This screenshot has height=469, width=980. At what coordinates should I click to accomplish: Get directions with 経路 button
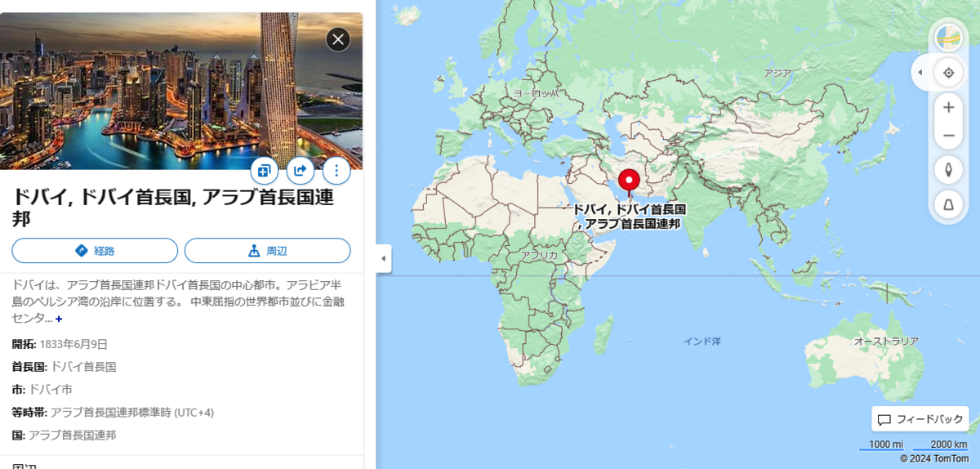coord(95,251)
